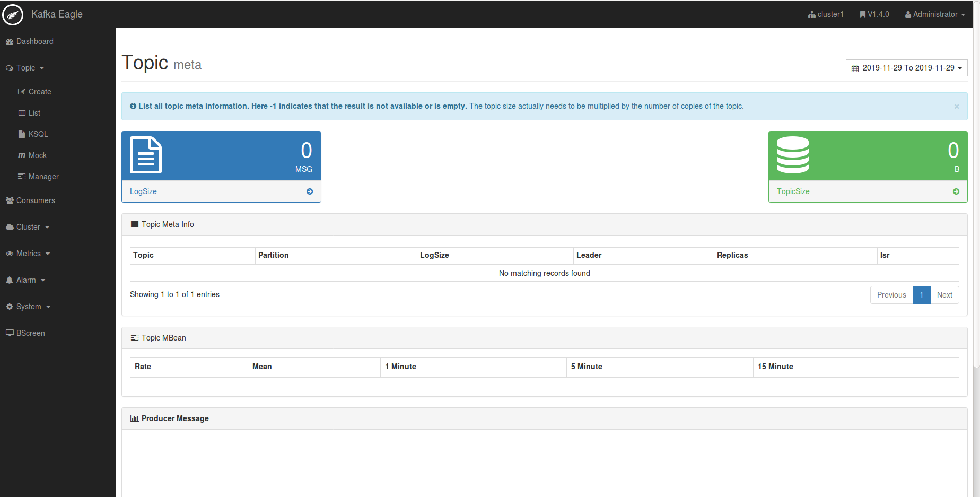Click the Create edit icon

(22, 92)
